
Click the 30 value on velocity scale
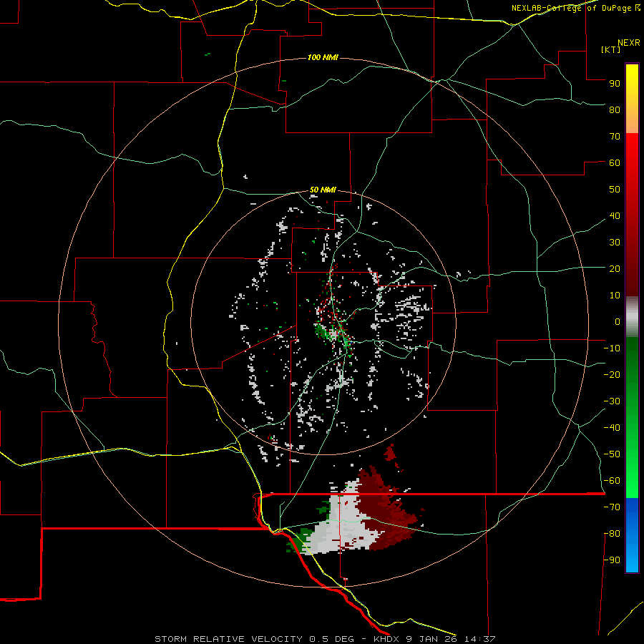click(615, 243)
